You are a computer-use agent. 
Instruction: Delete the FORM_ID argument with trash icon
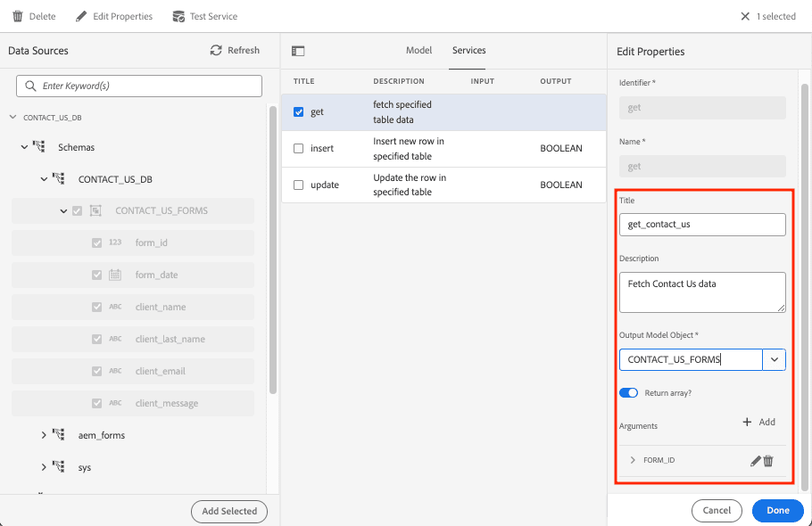[x=768, y=461]
